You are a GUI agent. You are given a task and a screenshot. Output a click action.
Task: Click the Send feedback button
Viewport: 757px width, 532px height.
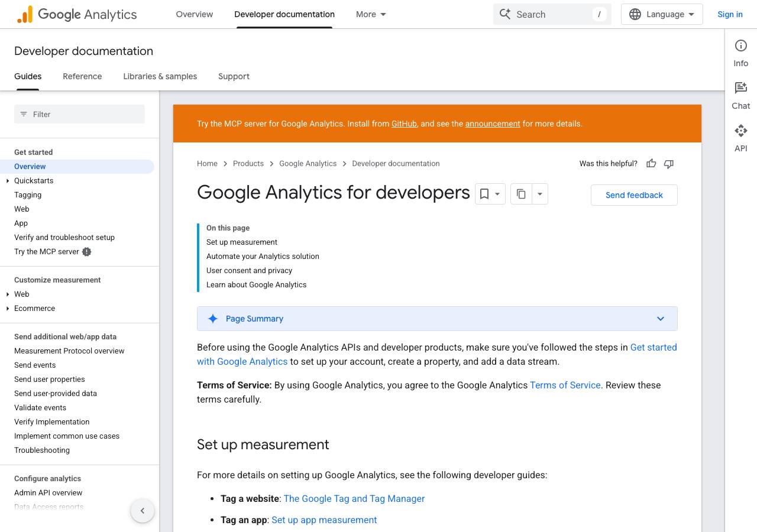(634, 195)
